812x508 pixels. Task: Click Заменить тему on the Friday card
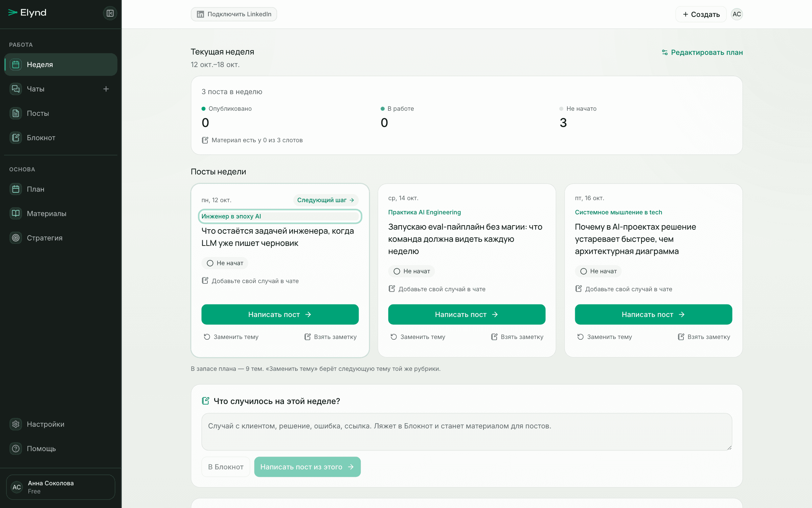[605, 337]
